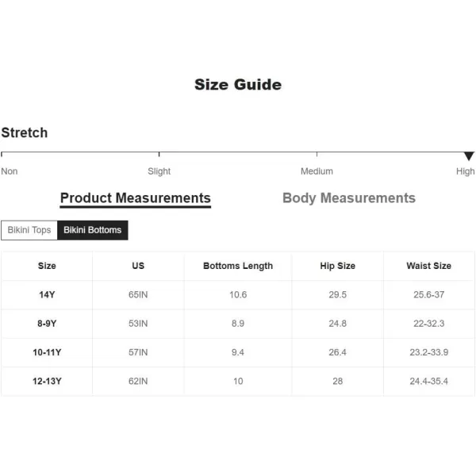Click the waist size '24.4-35.4'

point(429,381)
